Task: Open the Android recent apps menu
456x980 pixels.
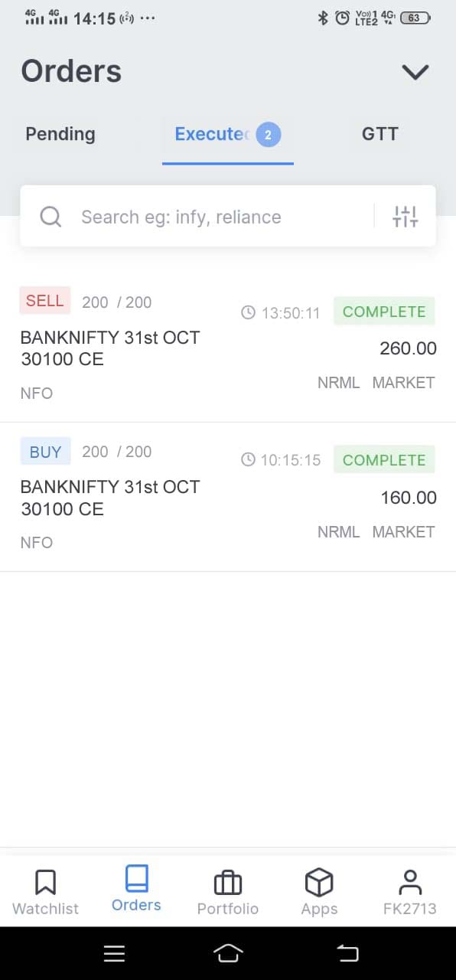Action: click(114, 952)
